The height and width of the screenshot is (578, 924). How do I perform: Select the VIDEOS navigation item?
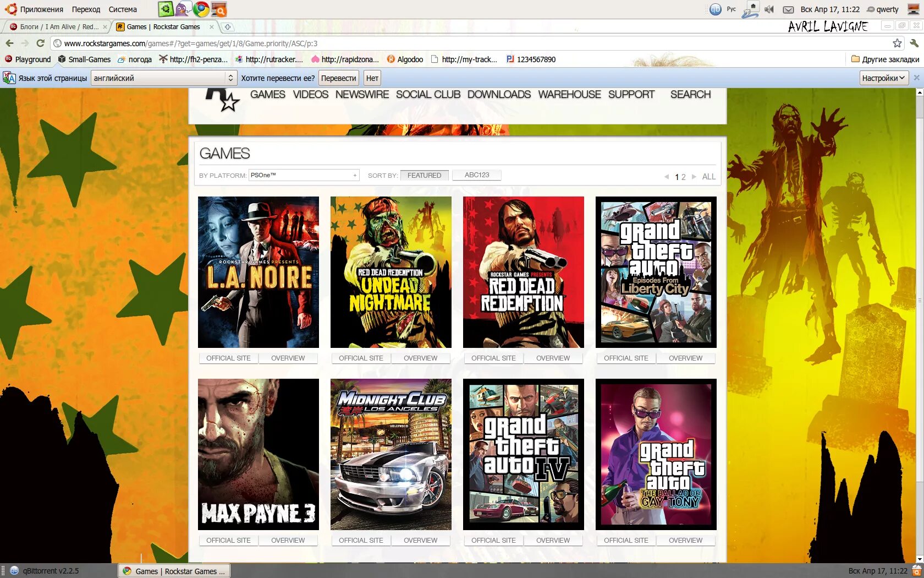pyautogui.click(x=311, y=95)
